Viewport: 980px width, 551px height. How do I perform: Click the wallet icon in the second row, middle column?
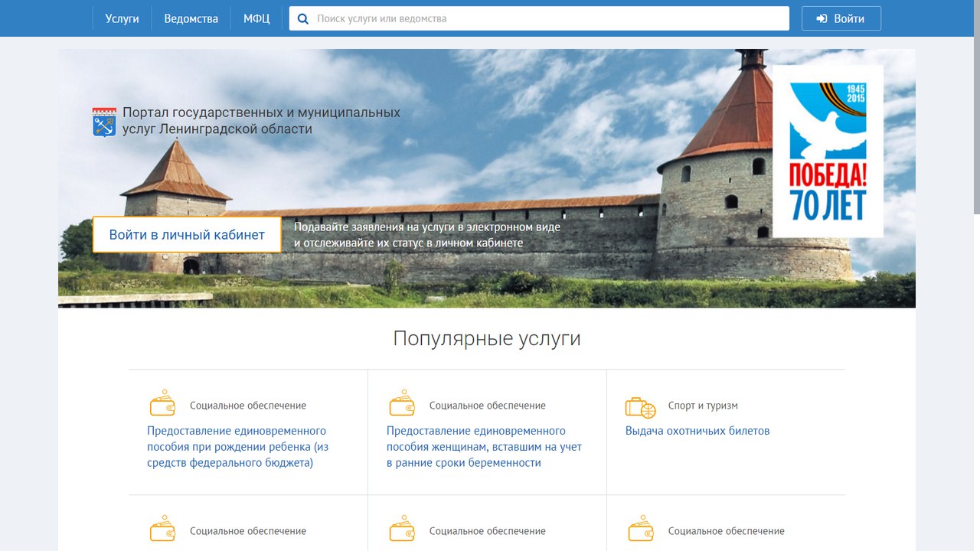(x=402, y=530)
